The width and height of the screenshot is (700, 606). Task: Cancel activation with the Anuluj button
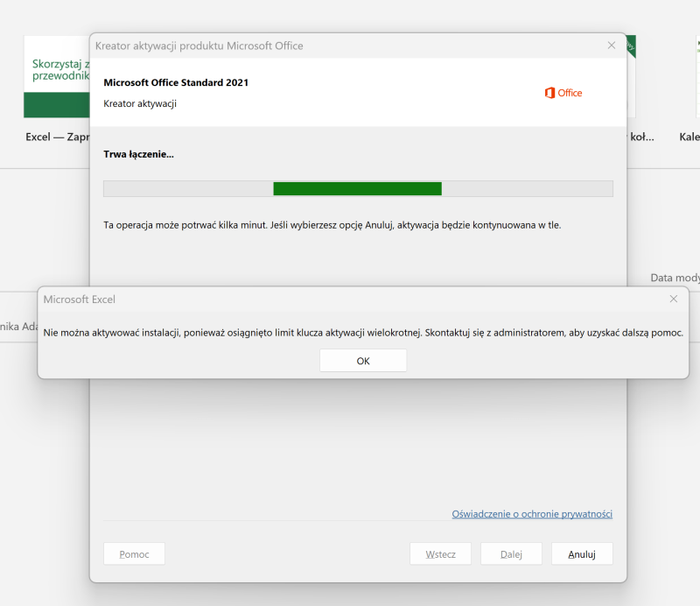(581, 553)
